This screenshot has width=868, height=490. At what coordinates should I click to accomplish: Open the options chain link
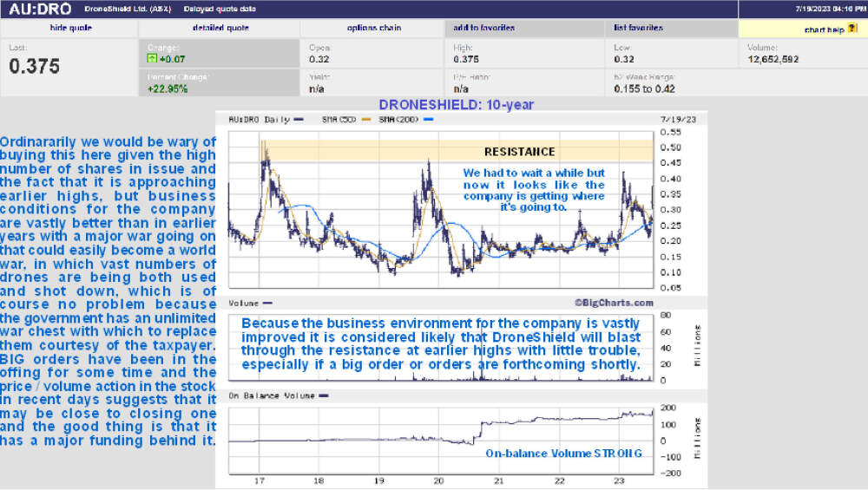[x=374, y=28]
